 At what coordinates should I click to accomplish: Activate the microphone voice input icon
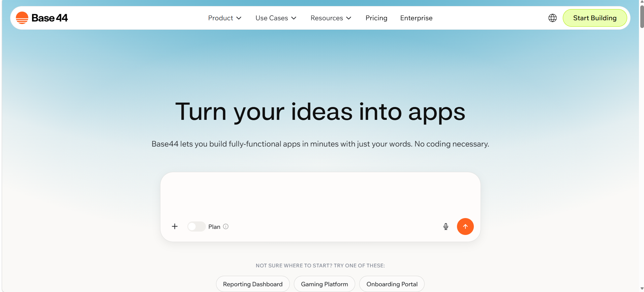pos(446,227)
